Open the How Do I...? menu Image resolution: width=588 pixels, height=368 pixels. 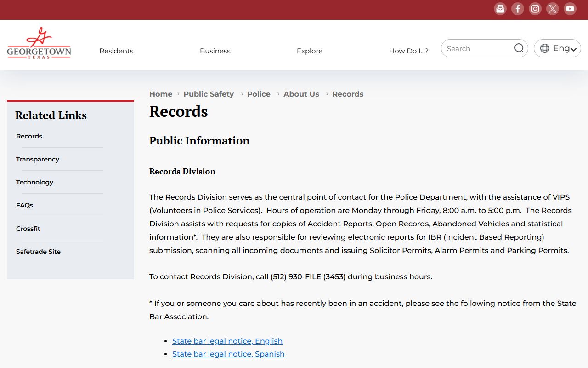coord(408,51)
